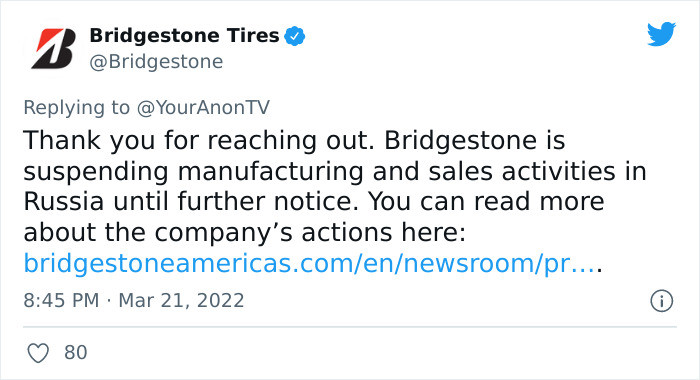Click the 8:45 PM timestamp

click(x=61, y=300)
